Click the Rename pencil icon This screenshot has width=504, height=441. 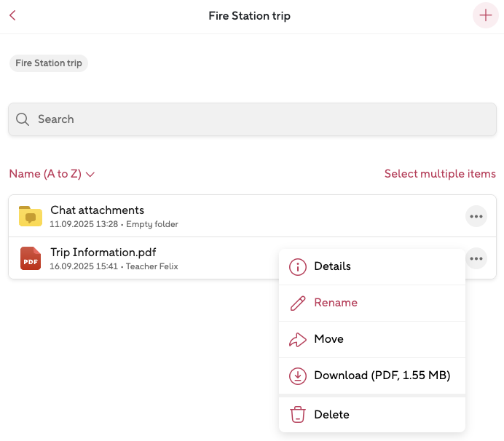[x=297, y=303]
